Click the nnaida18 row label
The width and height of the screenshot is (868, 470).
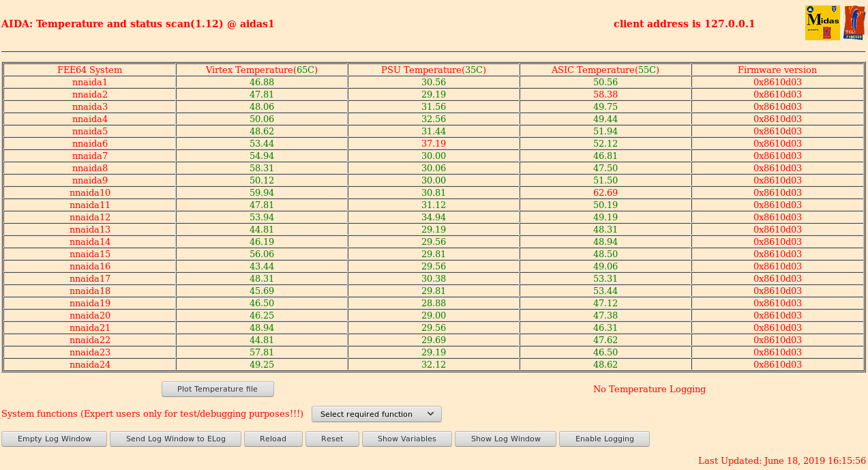coord(90,291)
